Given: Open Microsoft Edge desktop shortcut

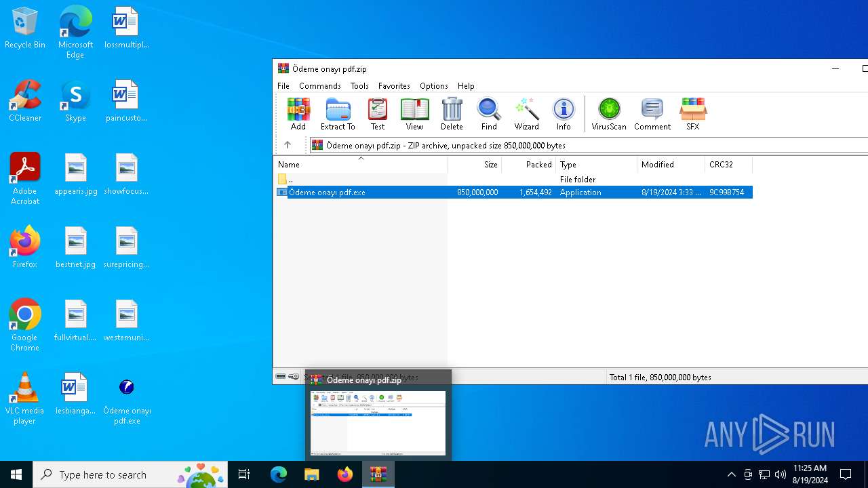Looking at the screenshot, I should click(x=75, y=33).
